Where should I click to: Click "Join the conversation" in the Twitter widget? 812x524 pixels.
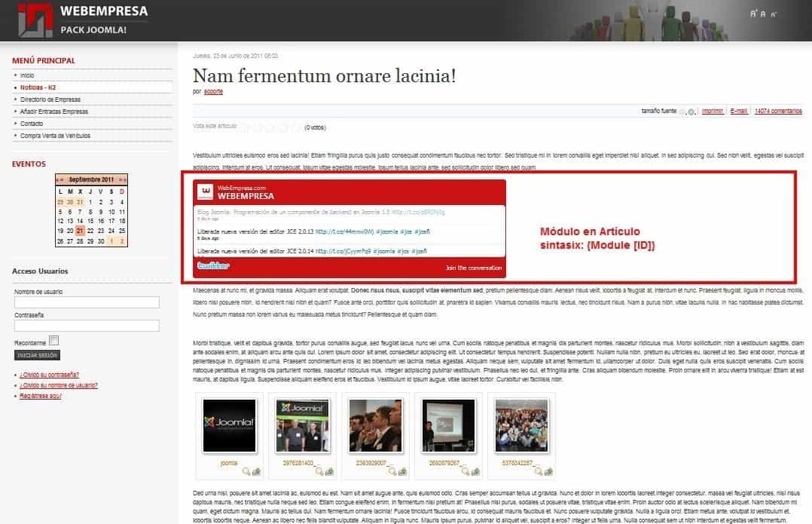tap(473, 268)
